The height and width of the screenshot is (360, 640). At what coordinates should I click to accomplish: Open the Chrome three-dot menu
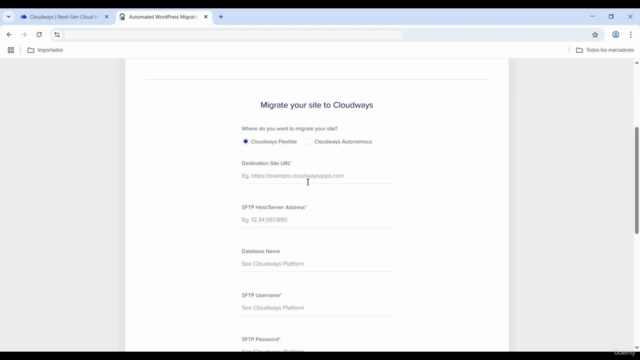631,35
